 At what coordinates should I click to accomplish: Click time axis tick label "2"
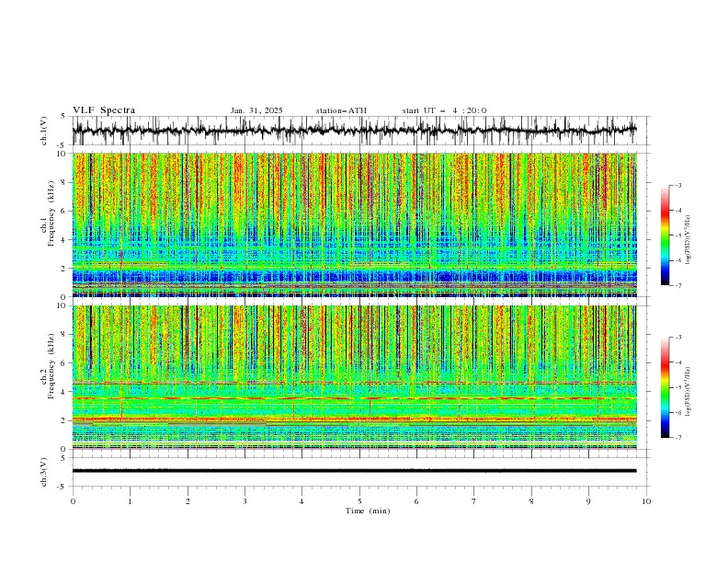point(188,501)
